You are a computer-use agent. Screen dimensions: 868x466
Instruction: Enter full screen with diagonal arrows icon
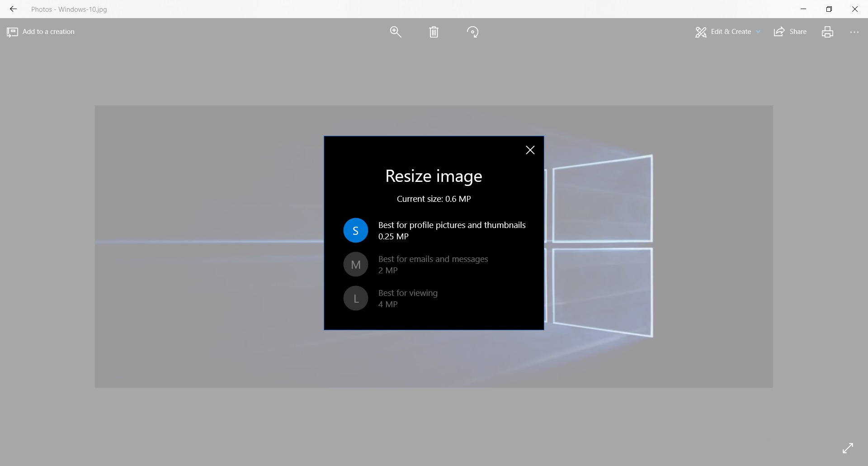tap(848, 448)
